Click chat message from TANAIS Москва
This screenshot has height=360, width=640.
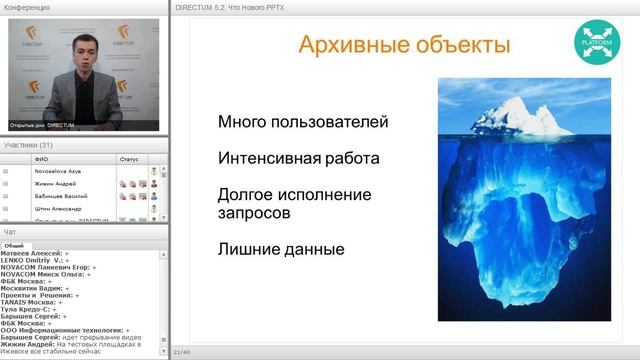pos(31,302)
